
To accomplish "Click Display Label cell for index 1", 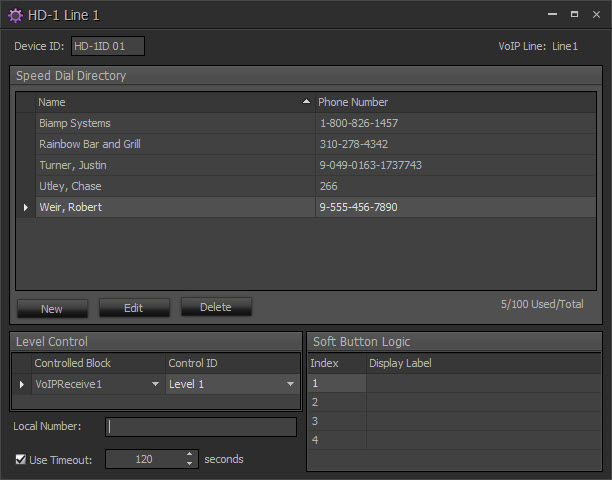I will click(482, 383).
